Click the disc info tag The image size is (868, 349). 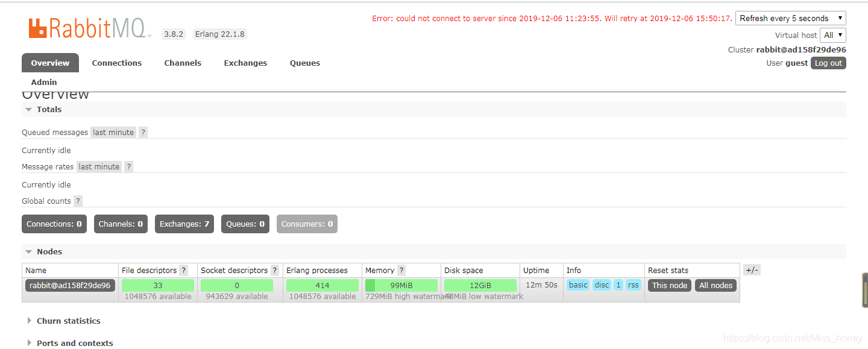[602, 285]
